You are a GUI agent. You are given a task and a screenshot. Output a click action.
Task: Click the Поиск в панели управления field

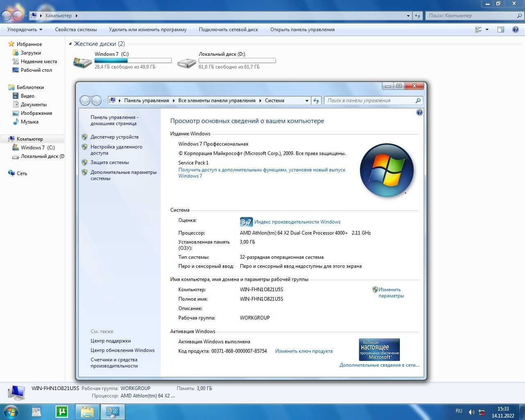click(373, 100)
